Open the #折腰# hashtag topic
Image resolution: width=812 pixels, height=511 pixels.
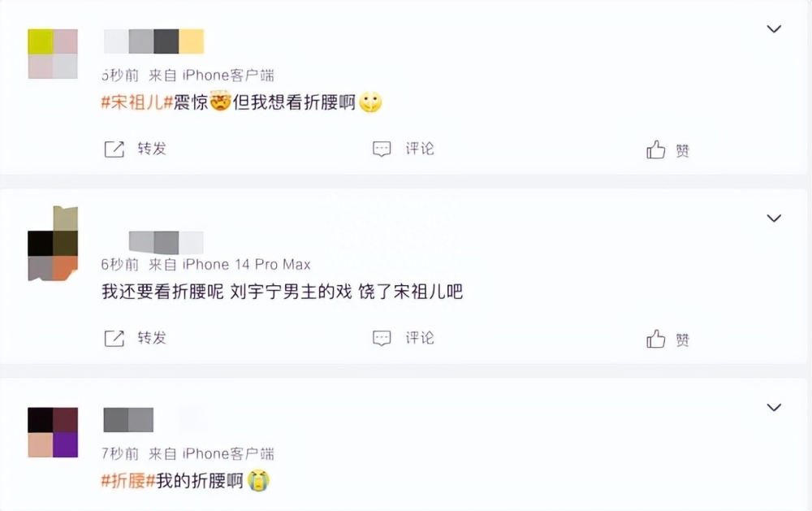pos(128,481)
